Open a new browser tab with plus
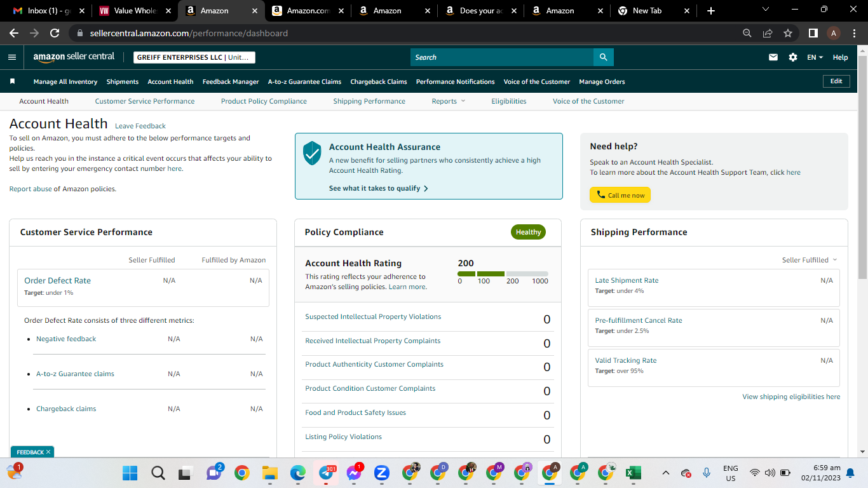The image size is (868, 488). click(711, 11)
